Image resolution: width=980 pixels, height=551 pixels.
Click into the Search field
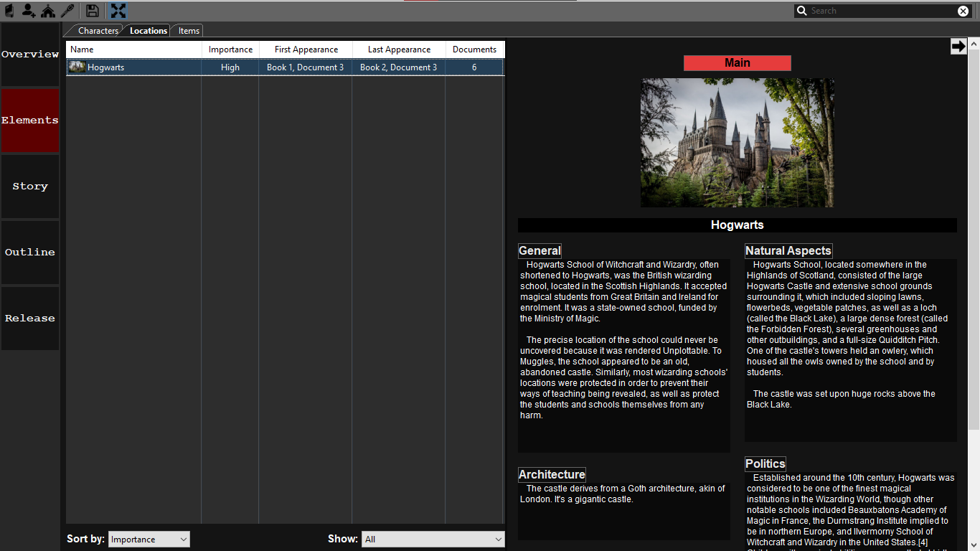882,11
